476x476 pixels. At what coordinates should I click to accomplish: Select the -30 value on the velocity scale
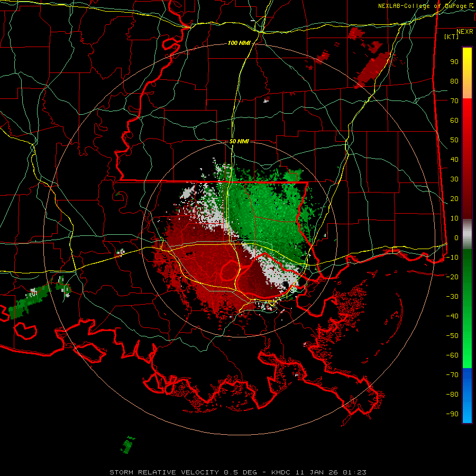(452, 297)
